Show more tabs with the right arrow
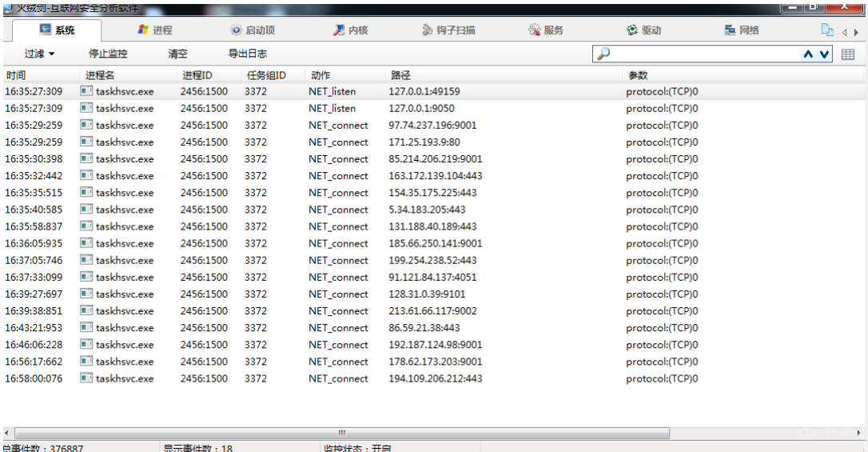Screen dimensions: 868x452 [856, 33]
